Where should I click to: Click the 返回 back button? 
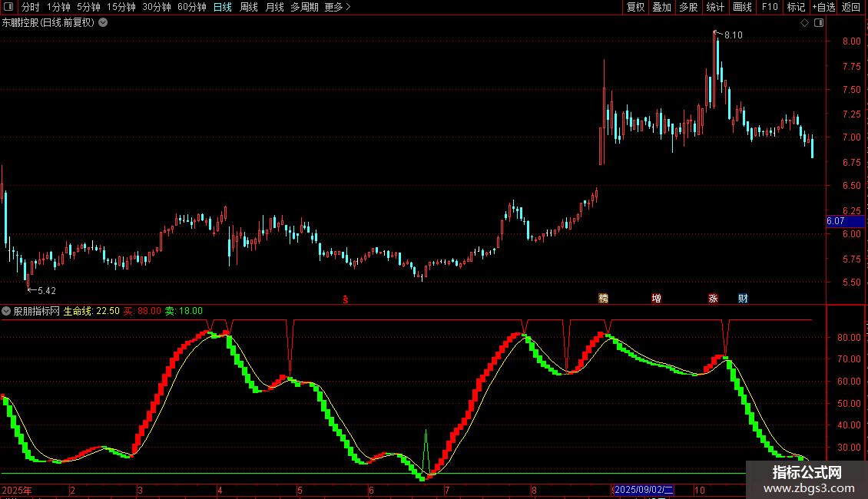click(x=851, y=7)
